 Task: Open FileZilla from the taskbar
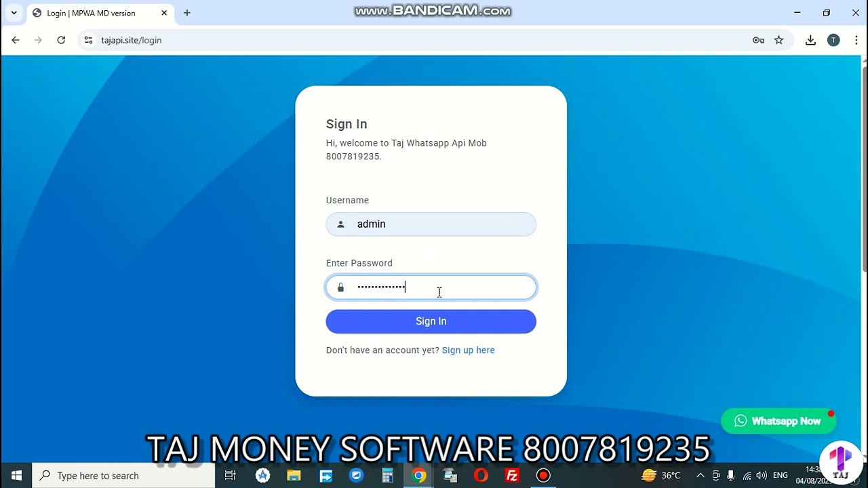click(x=512, y=476)
